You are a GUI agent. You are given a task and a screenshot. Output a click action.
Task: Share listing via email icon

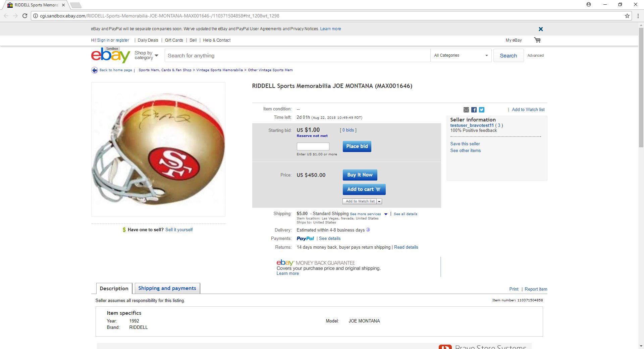[x=466, y=110]
